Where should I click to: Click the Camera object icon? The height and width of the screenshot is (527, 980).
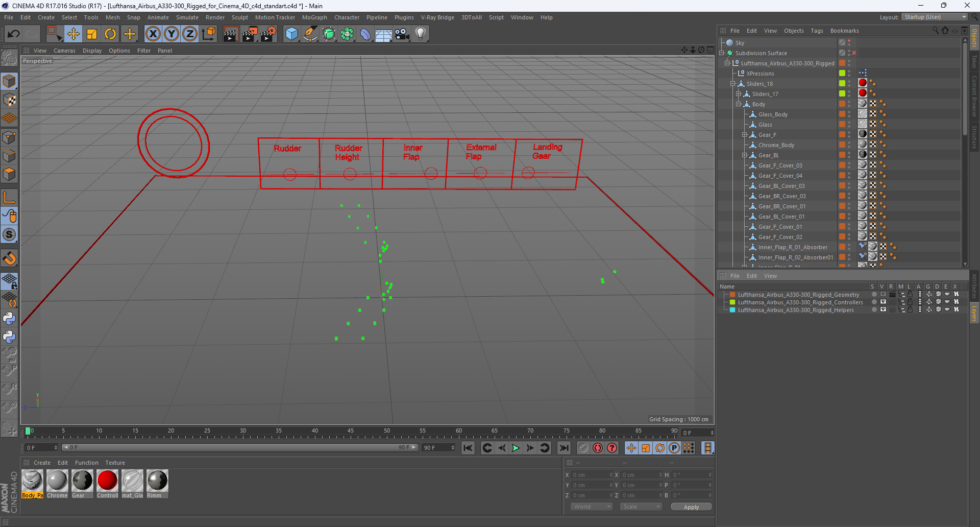pos(402,34)
